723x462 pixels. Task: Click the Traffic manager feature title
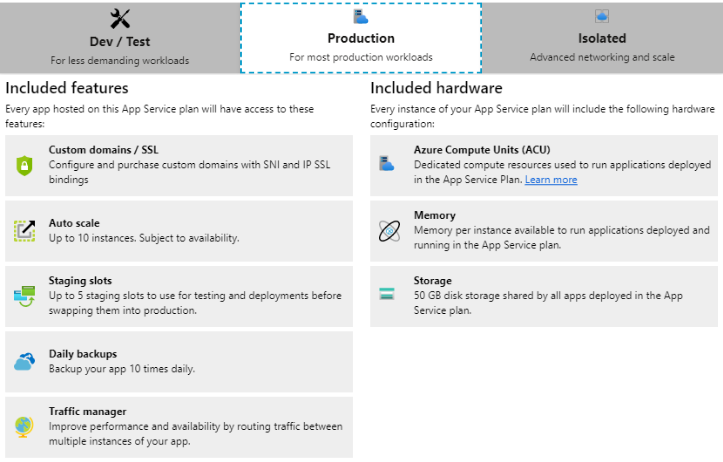tap(88, 411)
